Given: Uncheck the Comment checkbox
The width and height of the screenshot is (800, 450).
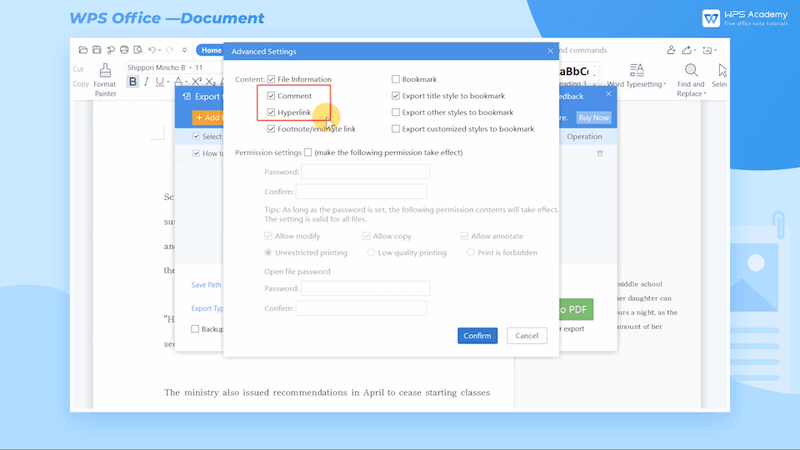Looking at the screenshot, I should coord(271,96).
